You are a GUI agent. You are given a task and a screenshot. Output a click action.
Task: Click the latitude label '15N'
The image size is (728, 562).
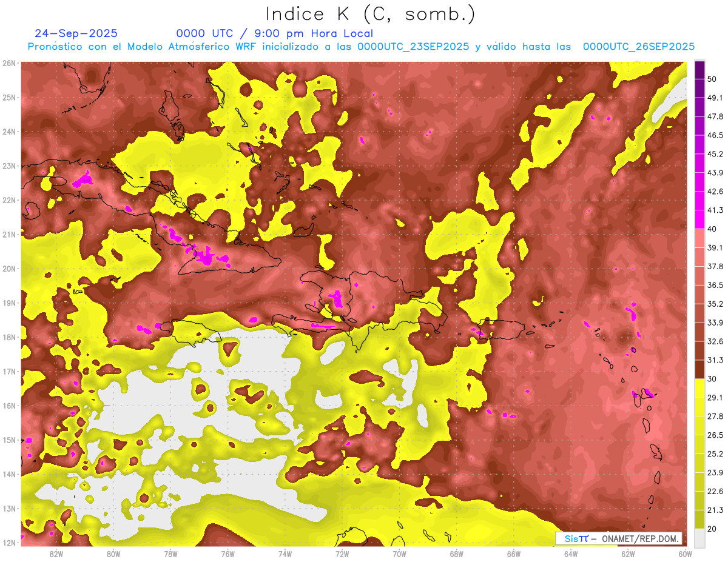click(9, 440)
